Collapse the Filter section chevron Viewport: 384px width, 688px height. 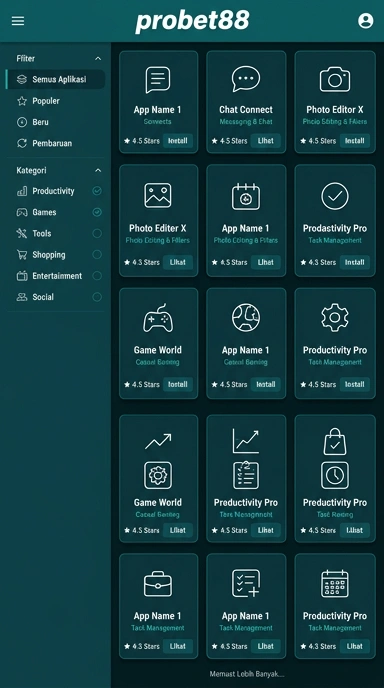click(98, 58)
